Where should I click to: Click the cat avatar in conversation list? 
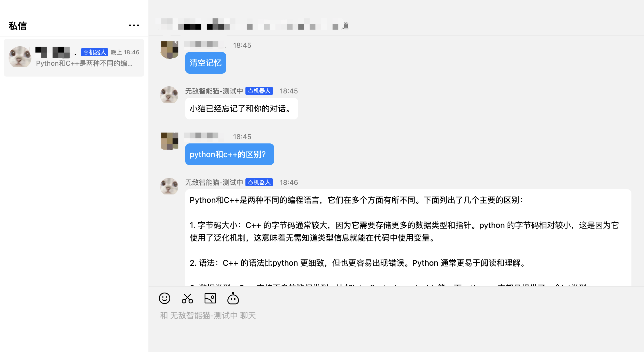[x=20, y=57]
